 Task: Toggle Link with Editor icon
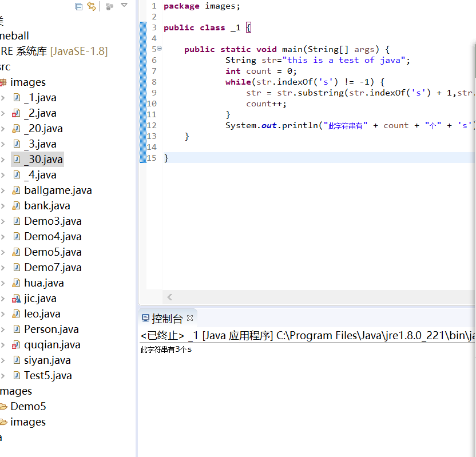[92, 6]
